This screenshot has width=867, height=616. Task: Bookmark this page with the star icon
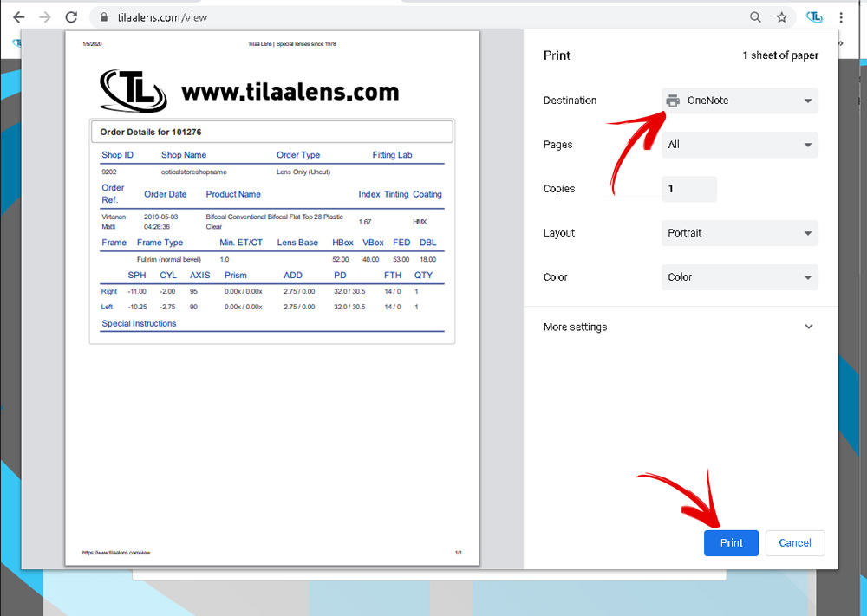click(781, 17)
